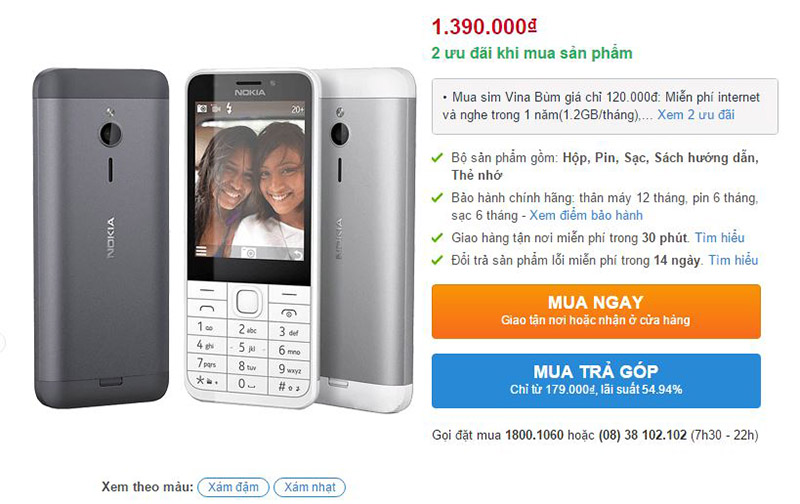The width and height of the screenshot is (800, 504).
Task: Click Tìm hiểu next to 14 ngày return
Action: [733, 260]
